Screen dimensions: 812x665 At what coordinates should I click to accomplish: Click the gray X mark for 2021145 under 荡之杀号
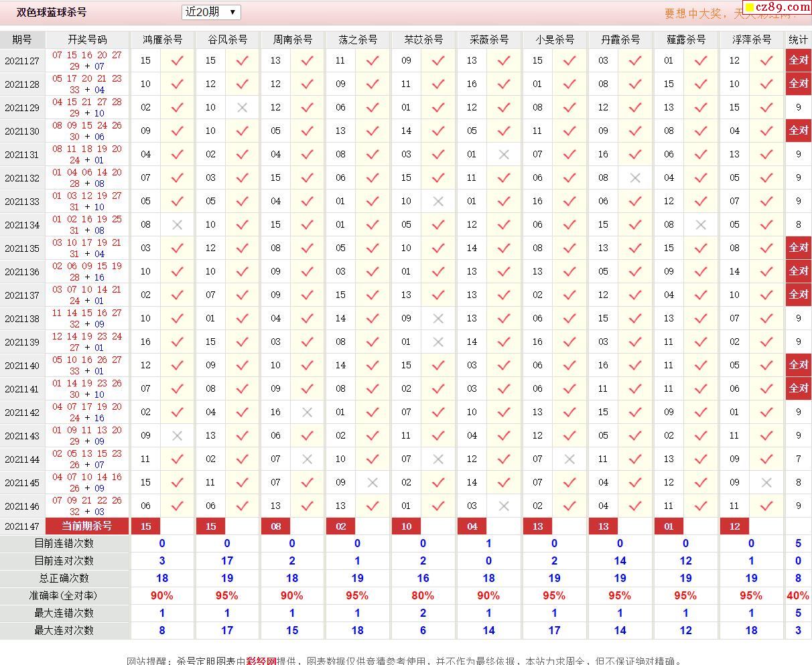tap(373, 482)
